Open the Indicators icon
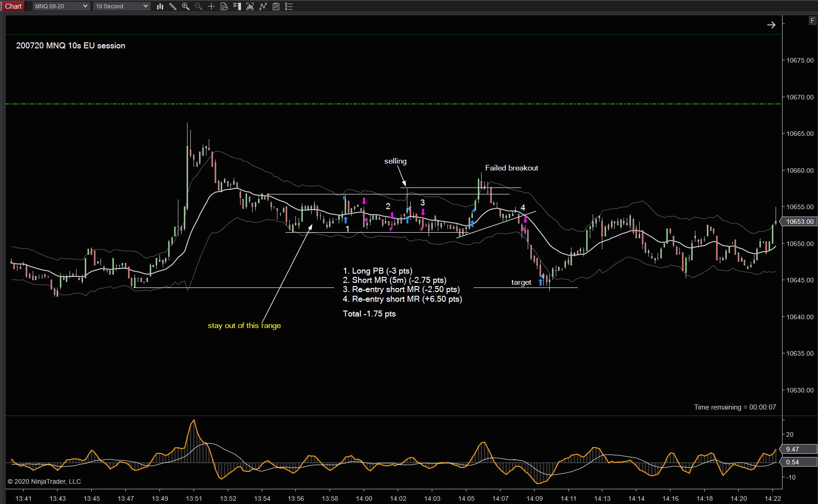 263,6
